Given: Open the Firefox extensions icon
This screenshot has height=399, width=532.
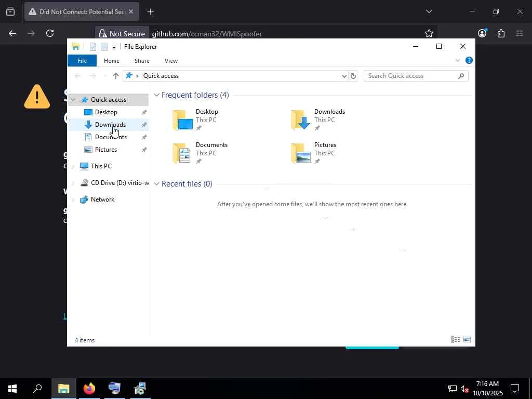Looking at the screenshot, I should pos(501,33).
